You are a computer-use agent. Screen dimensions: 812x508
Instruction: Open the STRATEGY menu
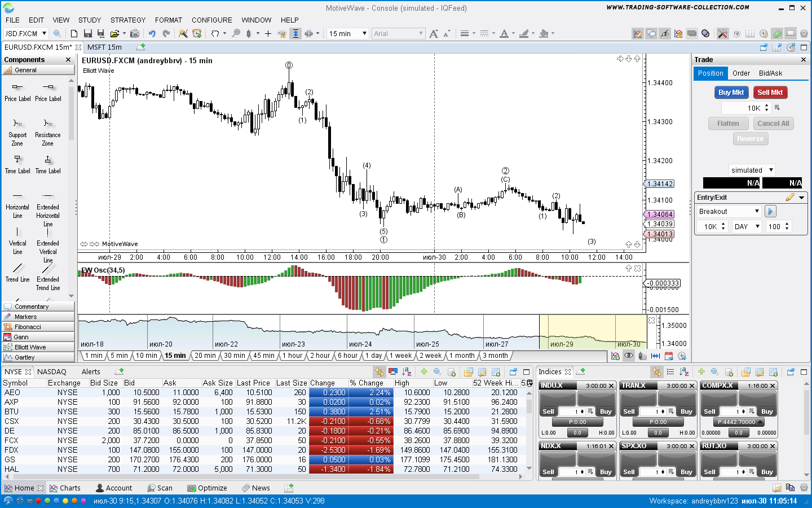(127, 20)
